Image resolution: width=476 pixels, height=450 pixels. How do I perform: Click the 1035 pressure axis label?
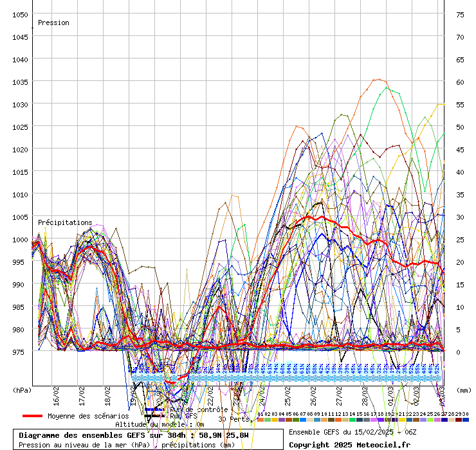[20, 82]
